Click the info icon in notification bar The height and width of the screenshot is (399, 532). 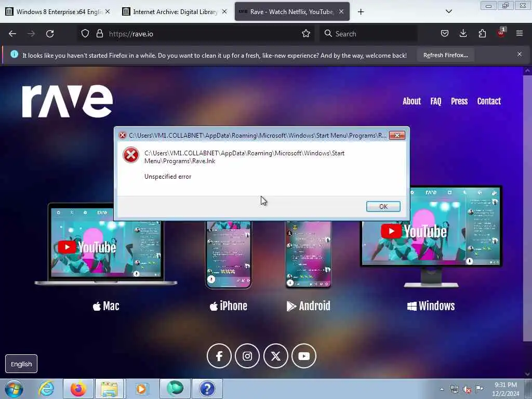(x=14, y=54)
